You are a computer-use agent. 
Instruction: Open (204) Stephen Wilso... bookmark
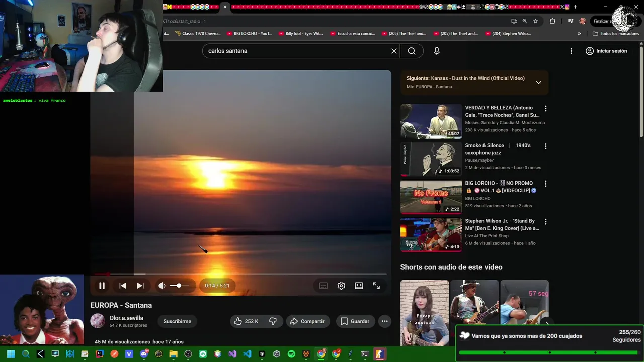click(508, 34)
